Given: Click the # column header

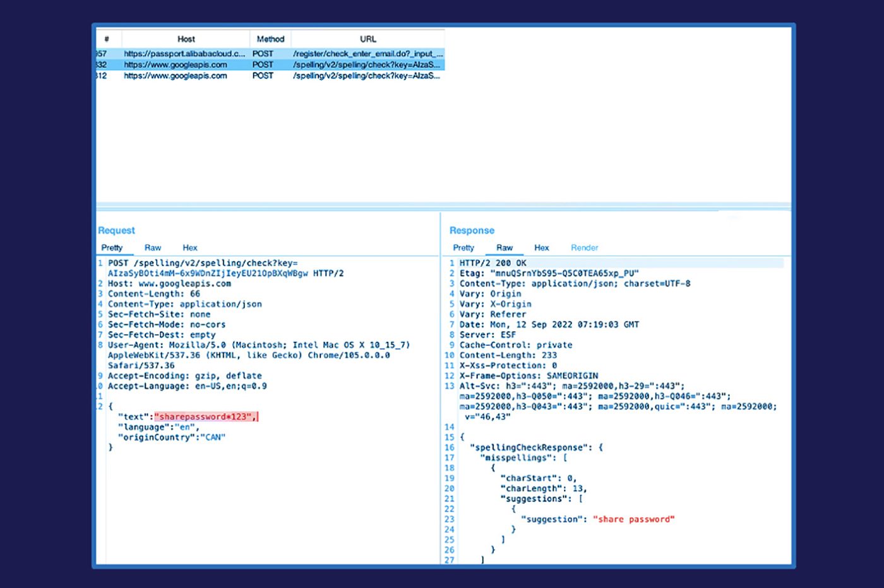Looking at the screenshot, I should pos(107,39).
